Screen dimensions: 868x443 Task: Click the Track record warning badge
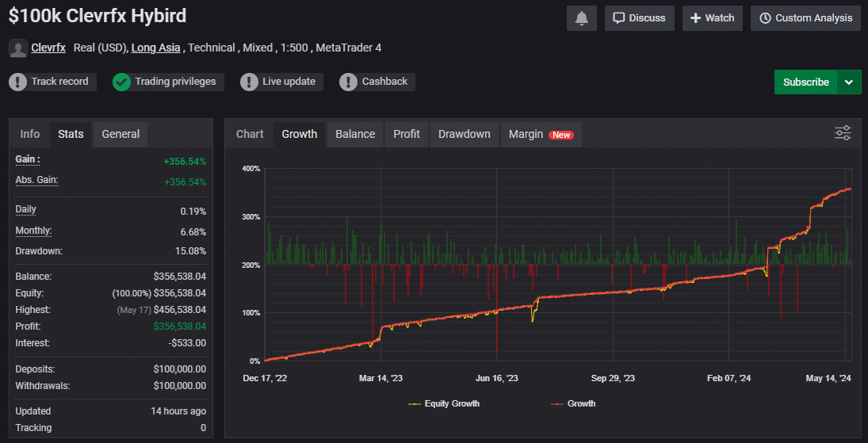[x=52, y=82]
